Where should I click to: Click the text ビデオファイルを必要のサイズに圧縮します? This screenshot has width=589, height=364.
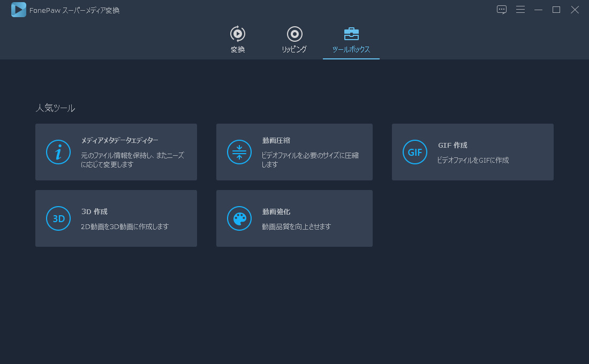(310, 160)
